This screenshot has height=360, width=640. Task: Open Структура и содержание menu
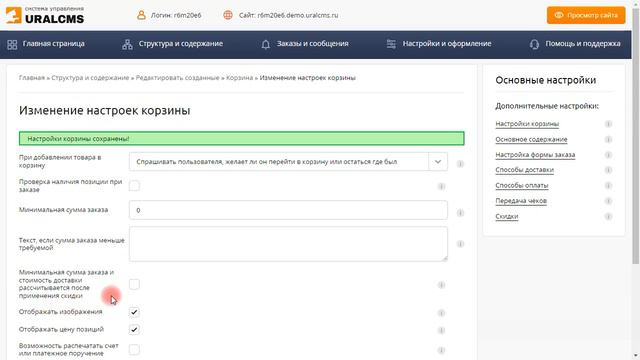[180, 44]
